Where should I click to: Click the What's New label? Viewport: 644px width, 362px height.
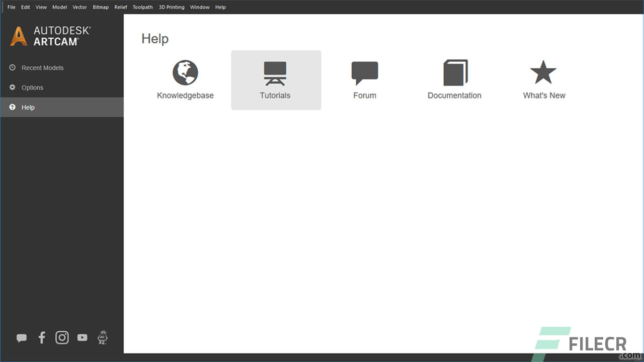coord(544,96)
